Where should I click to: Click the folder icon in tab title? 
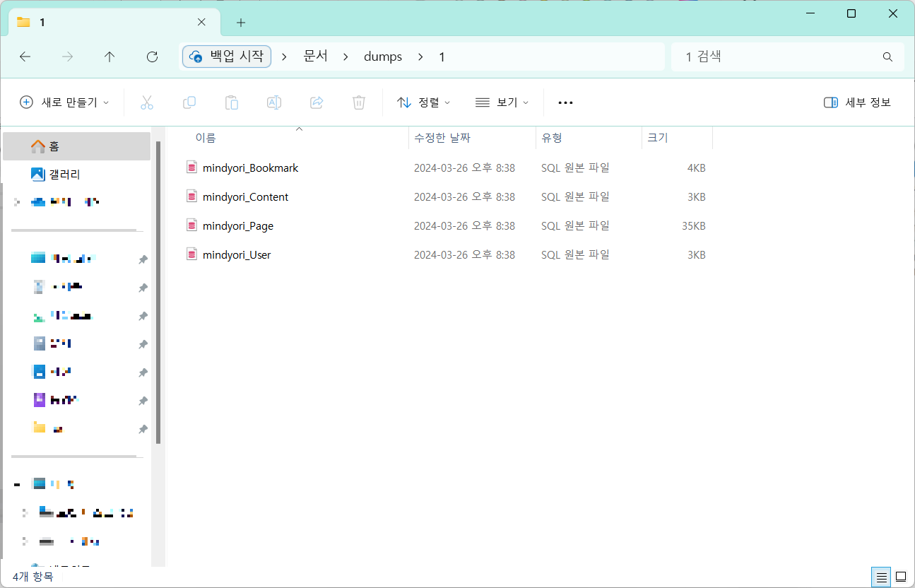tap(23, 22)
